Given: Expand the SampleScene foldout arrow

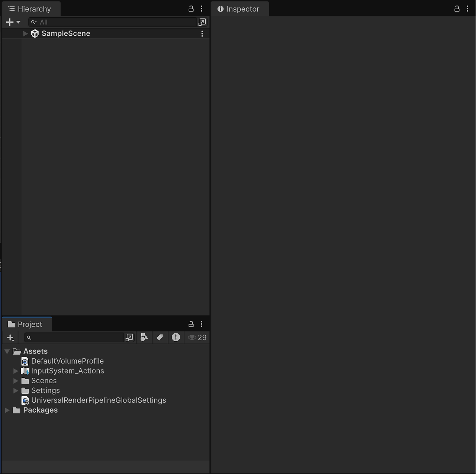Looking at the screenshot, I should coord(25,33).
